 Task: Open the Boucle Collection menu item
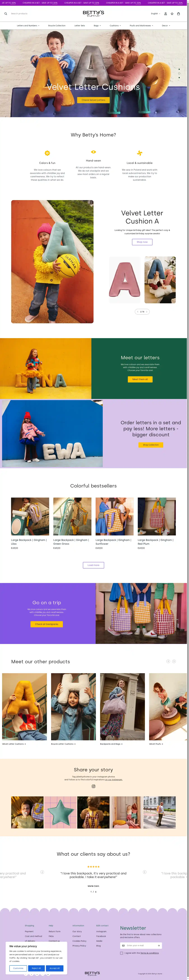(x=57, y=25)
